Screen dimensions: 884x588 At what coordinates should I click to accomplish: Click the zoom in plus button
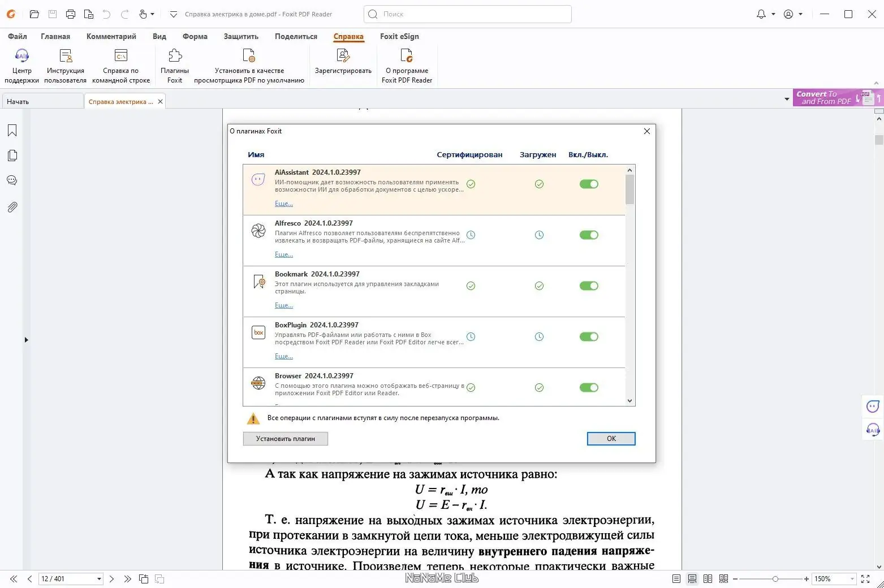pos(807,579)
